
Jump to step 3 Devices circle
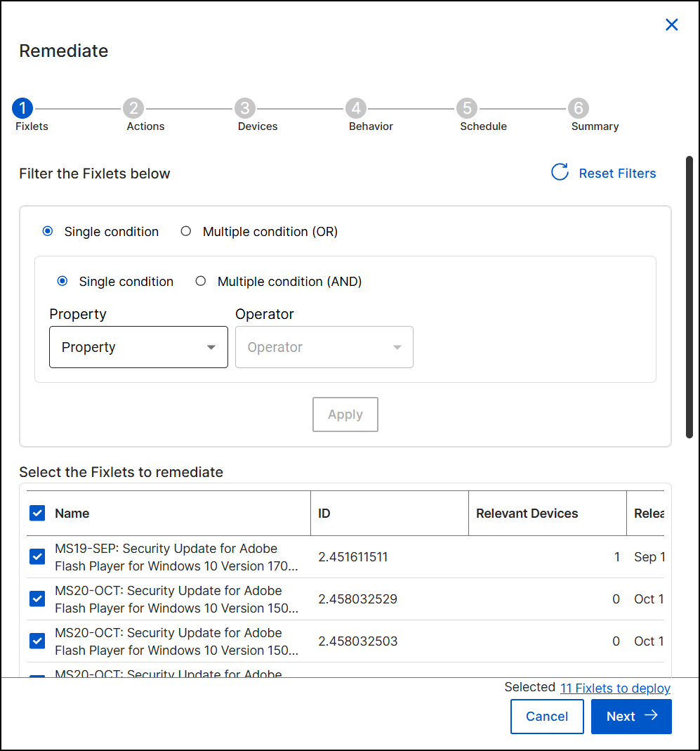(244, 108)
